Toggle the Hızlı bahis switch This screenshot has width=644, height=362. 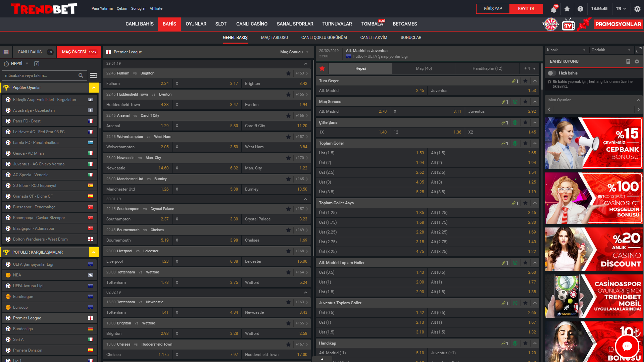(x=551, y=73)
